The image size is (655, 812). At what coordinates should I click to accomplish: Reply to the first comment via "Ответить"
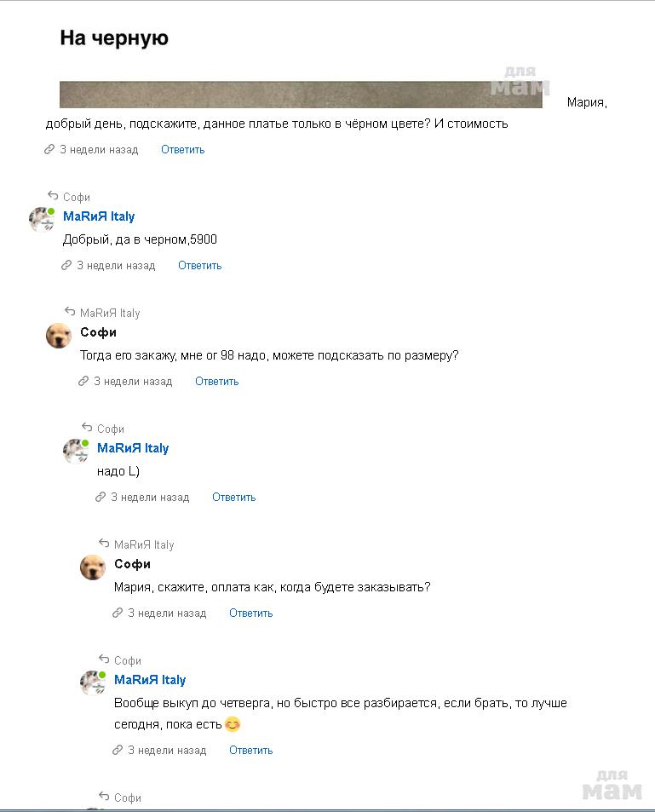click(x=183, y=150)
